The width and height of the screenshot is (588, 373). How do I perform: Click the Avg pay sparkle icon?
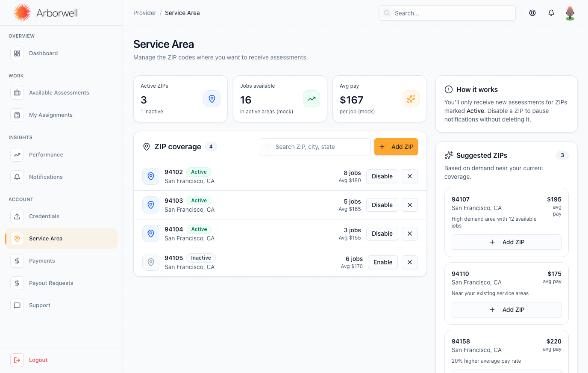click(411, 99)
